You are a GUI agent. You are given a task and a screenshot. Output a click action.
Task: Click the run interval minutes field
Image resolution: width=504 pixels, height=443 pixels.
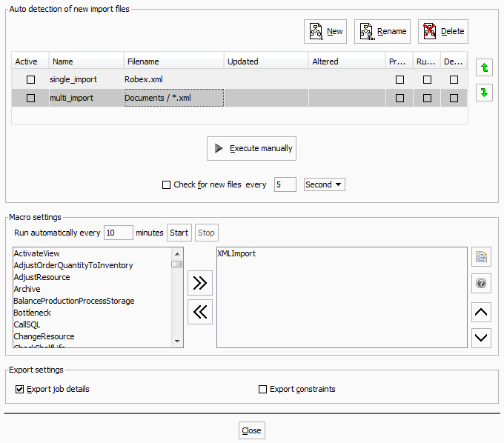(x=119, y=233)
